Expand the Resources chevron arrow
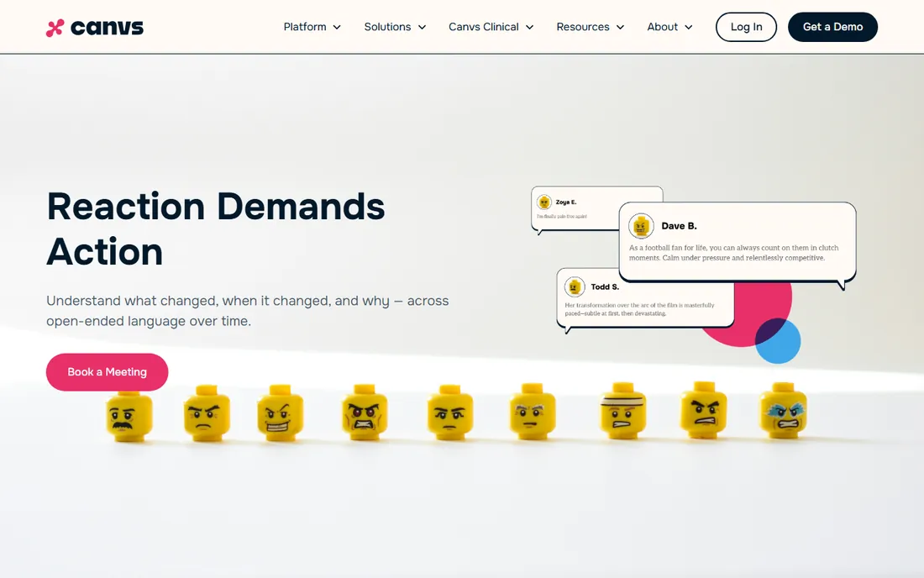This screenshot has width=924, height=578. pyautogui.click(x=620, y=27)
